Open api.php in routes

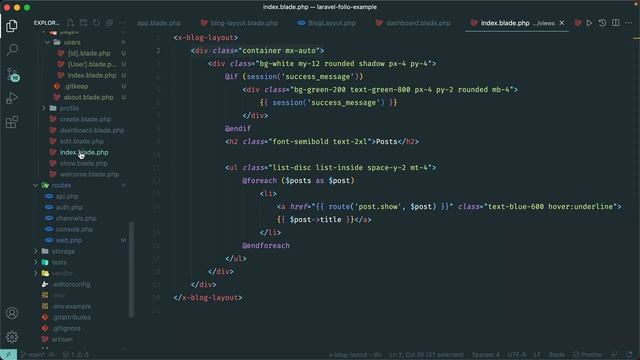point(67,196)
